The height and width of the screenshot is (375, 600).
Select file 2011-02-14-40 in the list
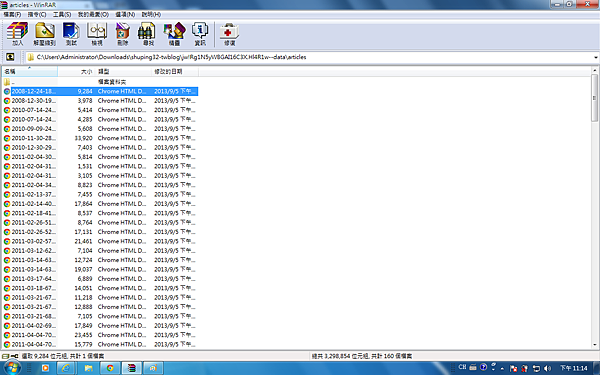[x=100, y=204]
